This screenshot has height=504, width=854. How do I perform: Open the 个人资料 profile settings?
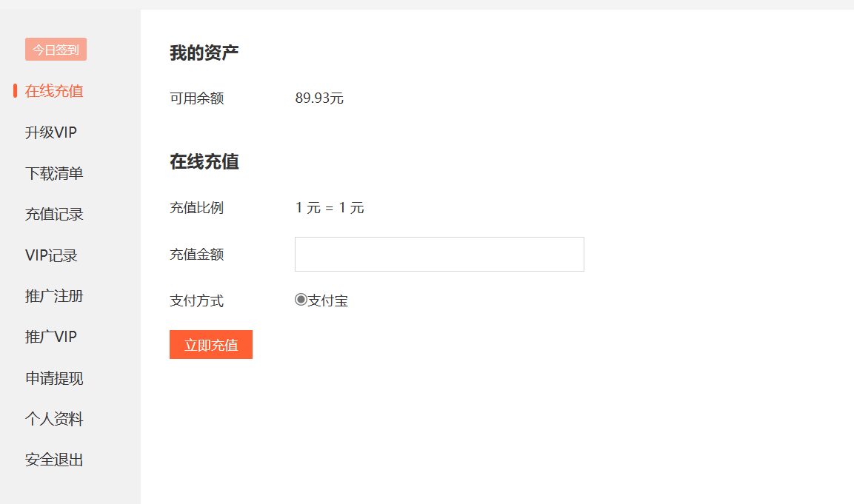tap(54, 418)
